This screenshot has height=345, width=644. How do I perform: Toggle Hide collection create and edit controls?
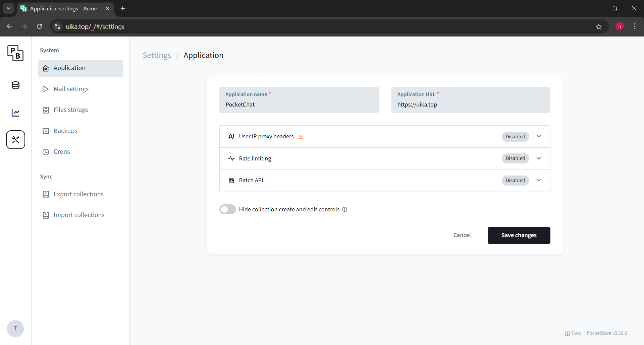click(x=228, y=209)
